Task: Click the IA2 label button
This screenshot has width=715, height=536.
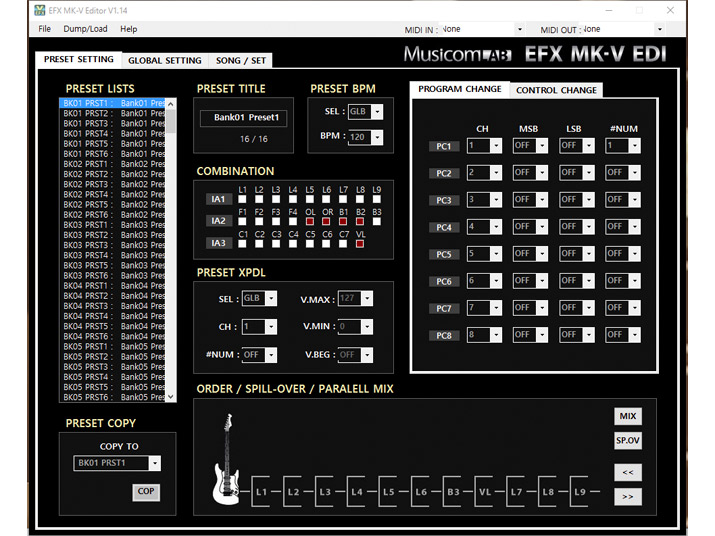Action: pyautogui.click(x=218, y=221)
